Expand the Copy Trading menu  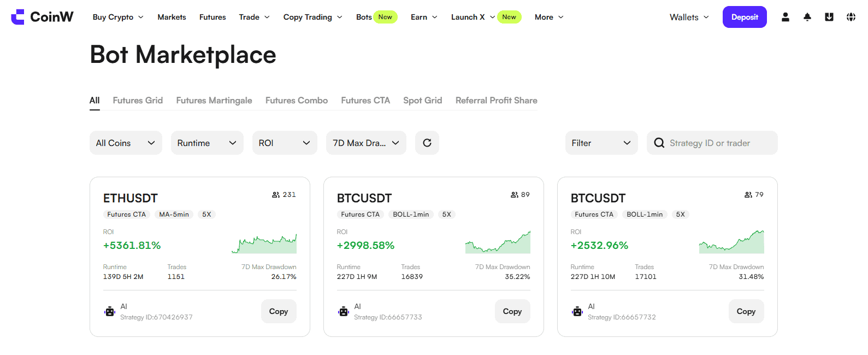pyautogui.click(x=313, y=17)
